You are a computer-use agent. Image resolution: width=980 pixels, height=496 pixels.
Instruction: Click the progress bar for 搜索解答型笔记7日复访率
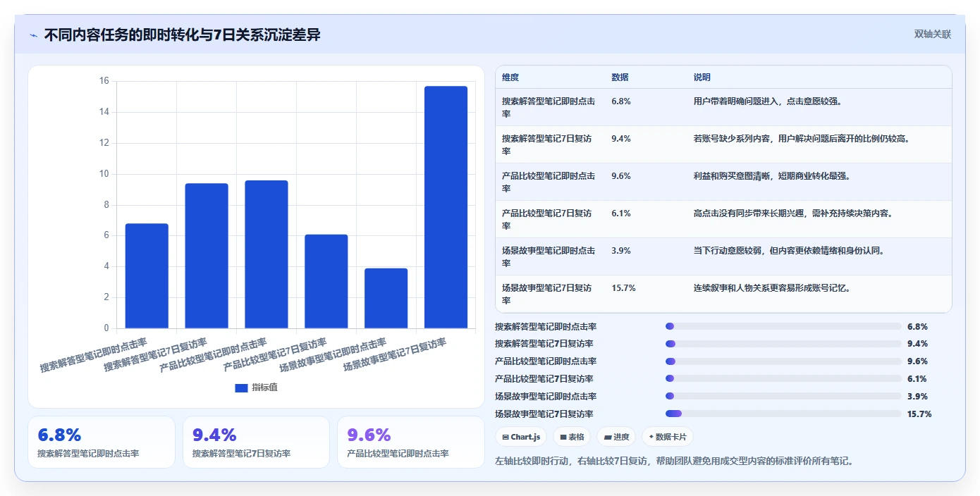click(783, 344)
